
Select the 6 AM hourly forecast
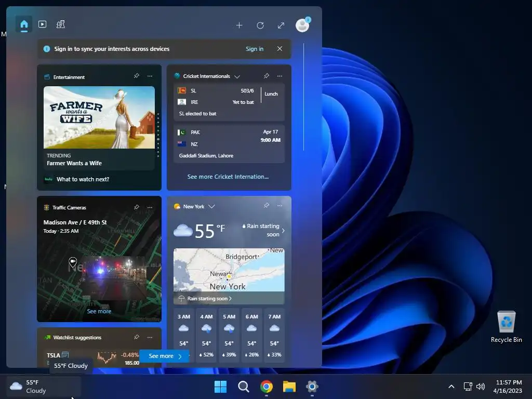tap(252, 335)
